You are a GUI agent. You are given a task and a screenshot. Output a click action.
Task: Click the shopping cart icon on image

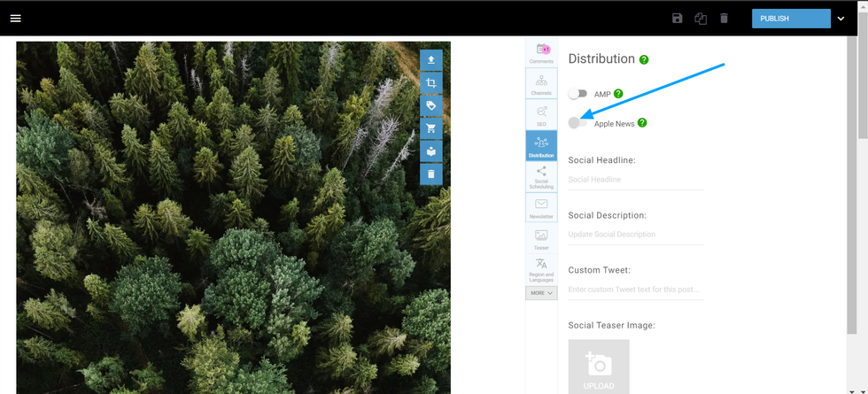430,128
